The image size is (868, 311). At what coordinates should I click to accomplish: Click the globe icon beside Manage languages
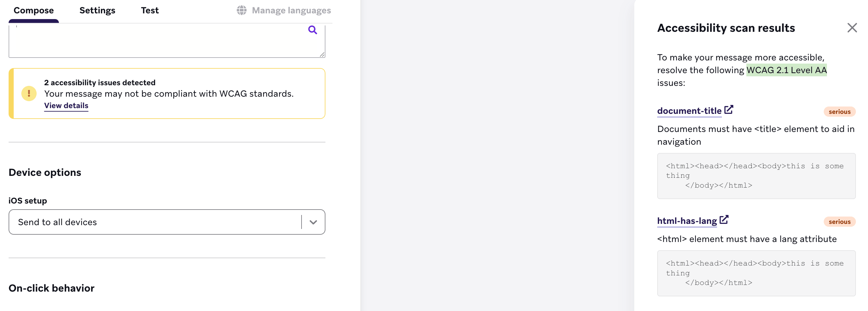tap(241, 10)
